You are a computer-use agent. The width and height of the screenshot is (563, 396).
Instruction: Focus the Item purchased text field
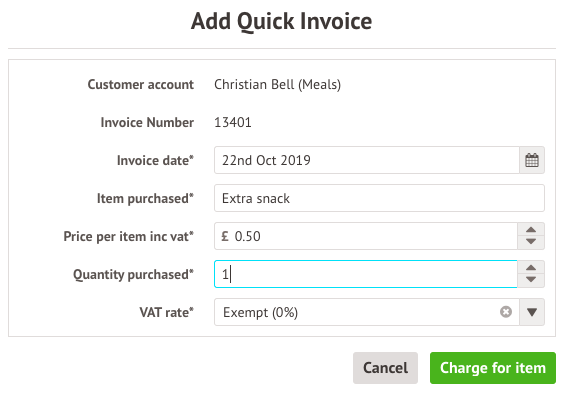[379, 198]
